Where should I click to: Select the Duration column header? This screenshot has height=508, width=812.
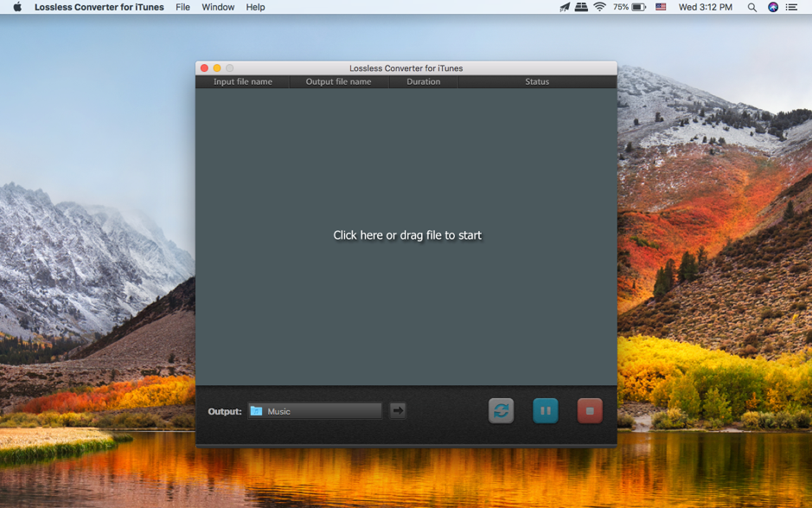tap(423, 82)
